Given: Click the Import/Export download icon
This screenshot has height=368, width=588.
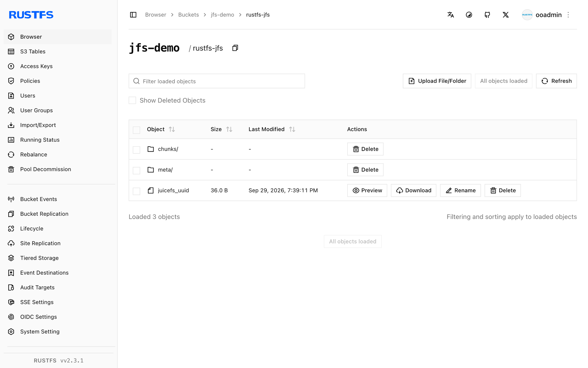Looking at the screenshot, I should [x=11, y=125].
